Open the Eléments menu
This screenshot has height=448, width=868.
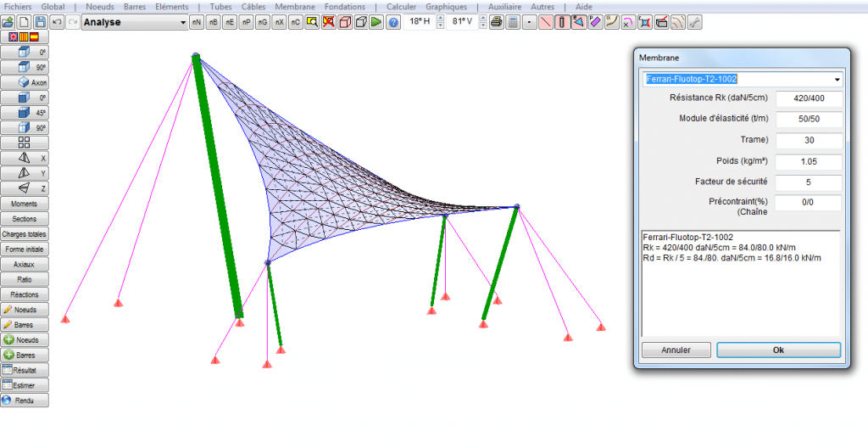pyautogui.click(x=171, y=7)
